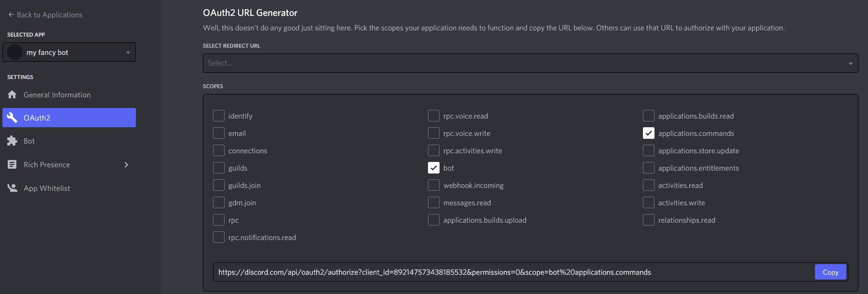Enable the identify scope
Image resolution: width=868 pixels, height=294 pixels.
tap(218, 115)
